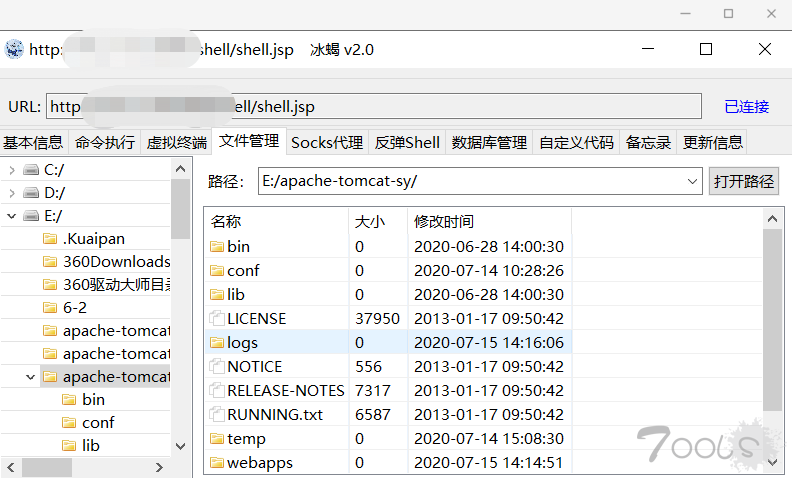Click the 已连接 status link
The image size is (792, 478).
pyautogui.click(x=746, y=106)
